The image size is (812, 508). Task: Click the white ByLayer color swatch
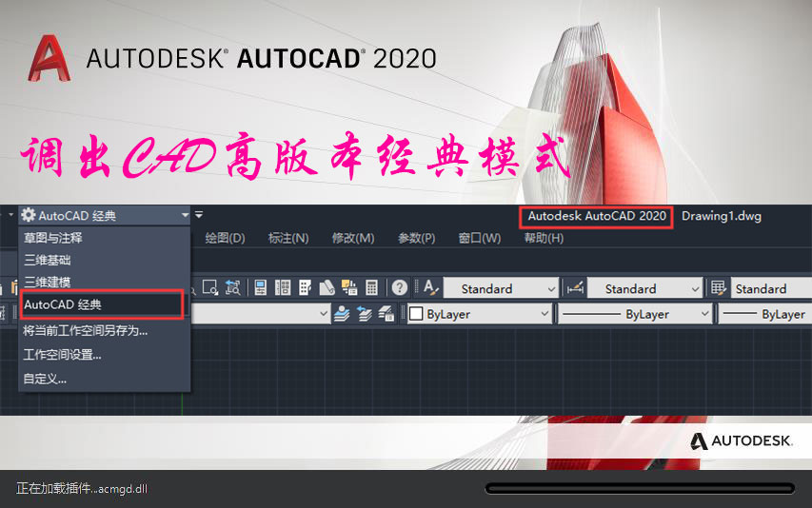pos(416,314)
